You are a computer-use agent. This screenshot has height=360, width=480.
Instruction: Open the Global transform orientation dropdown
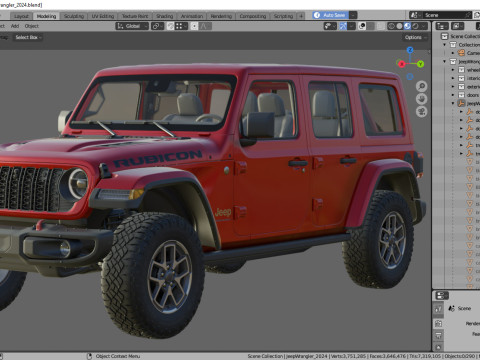(132, 26)
